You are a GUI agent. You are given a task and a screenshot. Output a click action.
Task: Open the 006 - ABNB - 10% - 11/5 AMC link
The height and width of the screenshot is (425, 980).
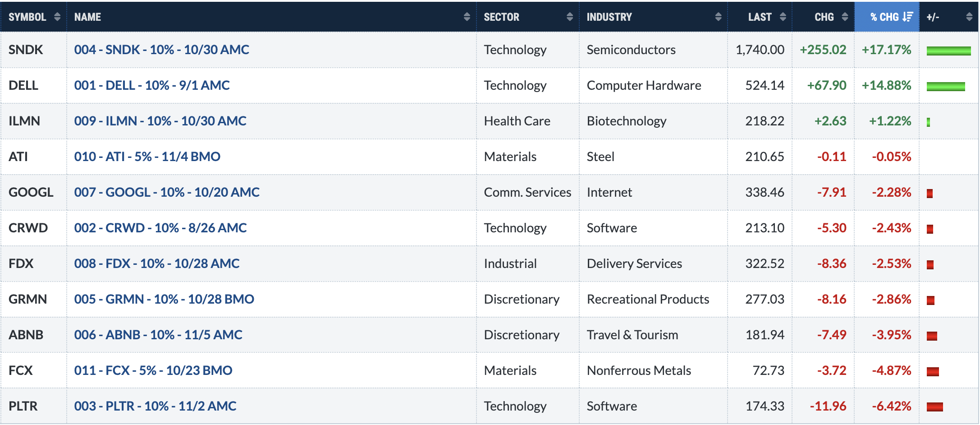(x=158, y=335)
